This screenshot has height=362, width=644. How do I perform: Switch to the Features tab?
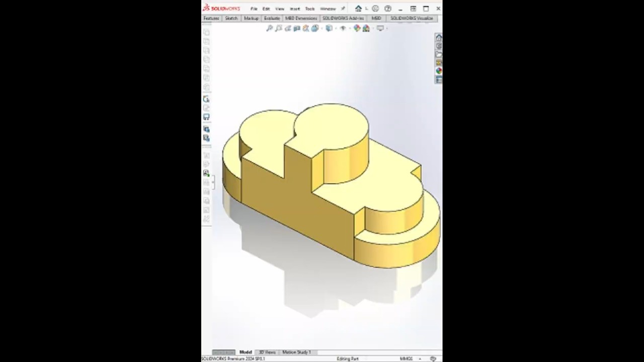[211, 18]
